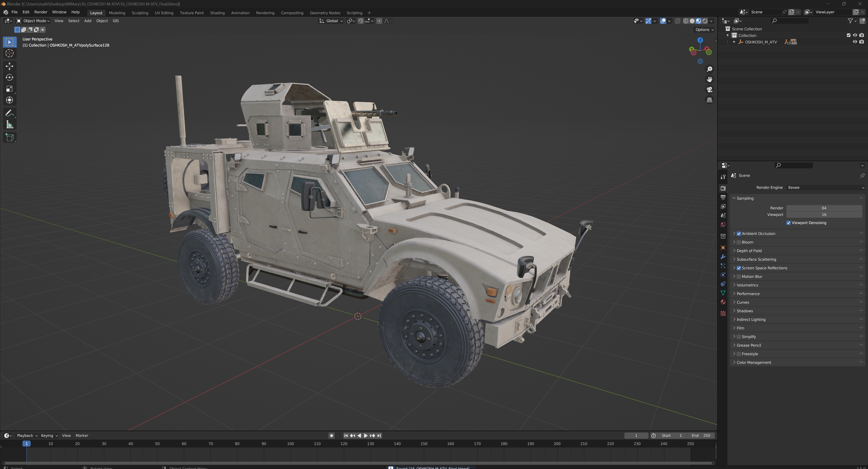
Task: Click the Render samples field
Action: coord(823,208)
